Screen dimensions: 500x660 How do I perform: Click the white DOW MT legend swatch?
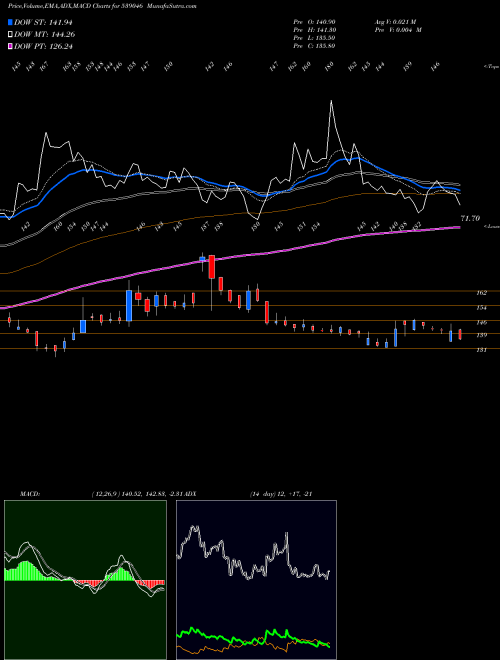[x=10, y=35]
